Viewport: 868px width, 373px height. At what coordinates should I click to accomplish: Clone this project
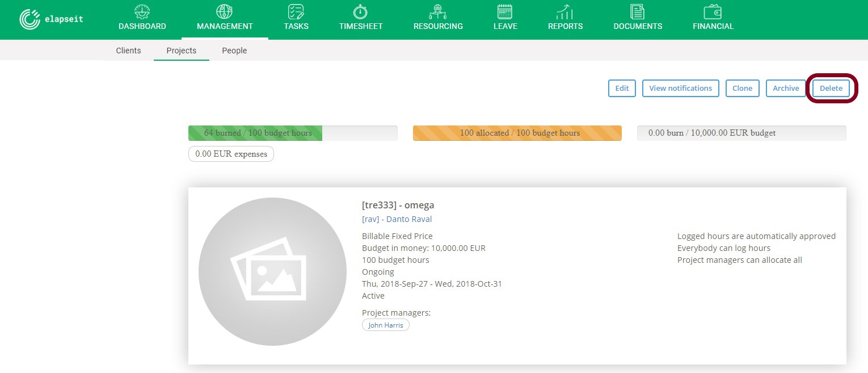coord(743,88)
